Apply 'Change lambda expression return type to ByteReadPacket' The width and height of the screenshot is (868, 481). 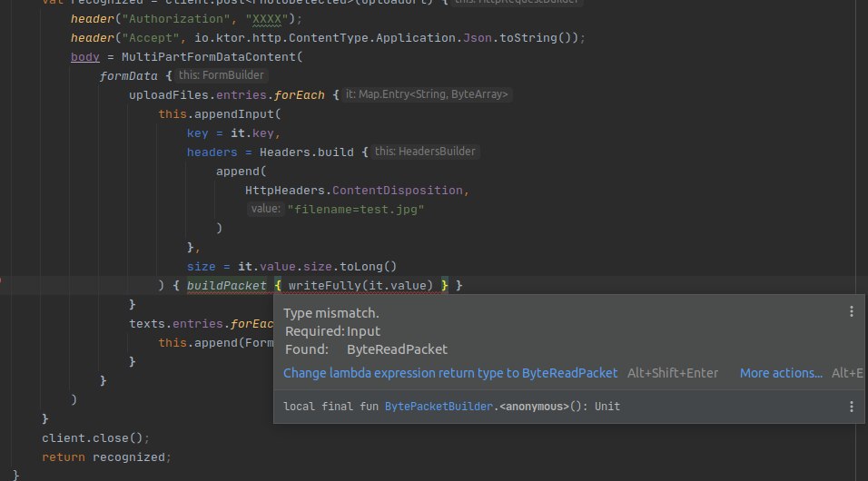pyautogui.click(x=450, y=373)
